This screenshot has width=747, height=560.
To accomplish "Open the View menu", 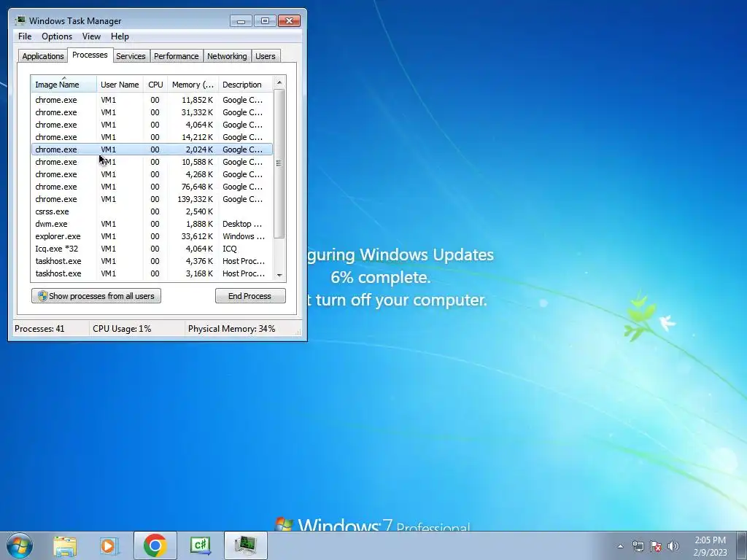I will click(91, 36).
